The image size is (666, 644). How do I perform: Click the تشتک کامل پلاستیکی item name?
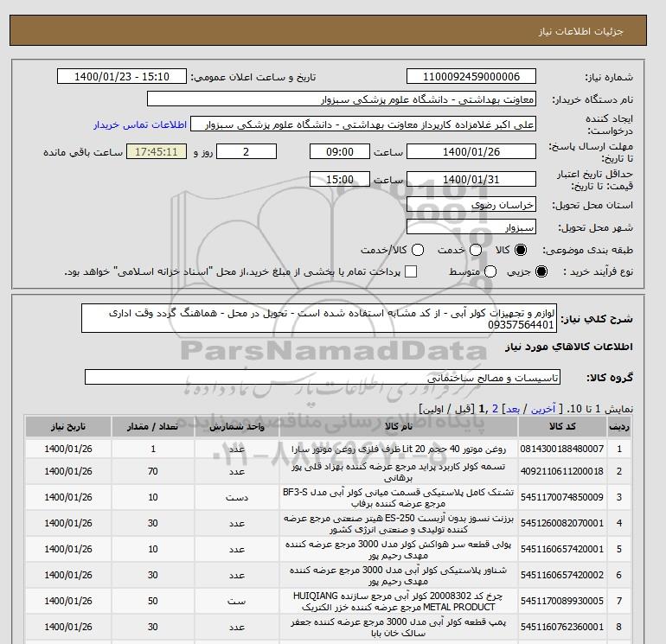pos(399,498)
